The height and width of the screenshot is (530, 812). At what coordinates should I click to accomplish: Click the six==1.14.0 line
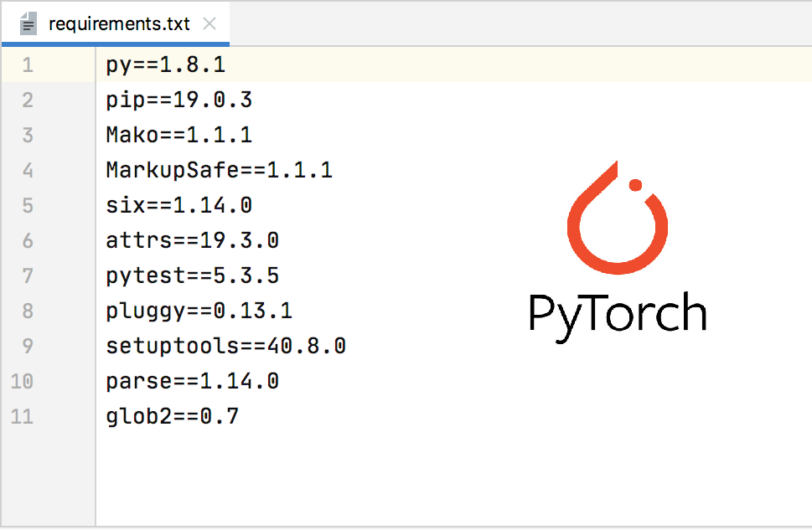click(179, 205)
